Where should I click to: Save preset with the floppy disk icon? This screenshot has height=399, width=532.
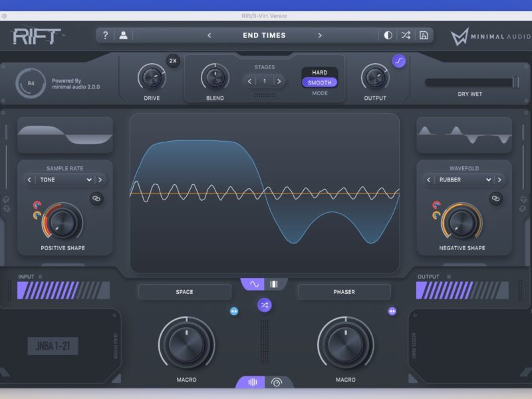[x=424, y=35]
